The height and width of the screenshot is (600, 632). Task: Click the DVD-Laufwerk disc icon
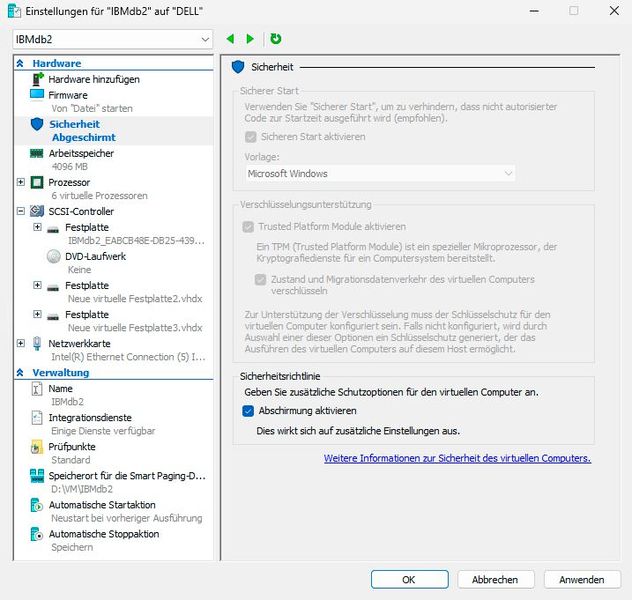(x=53, y=256)
